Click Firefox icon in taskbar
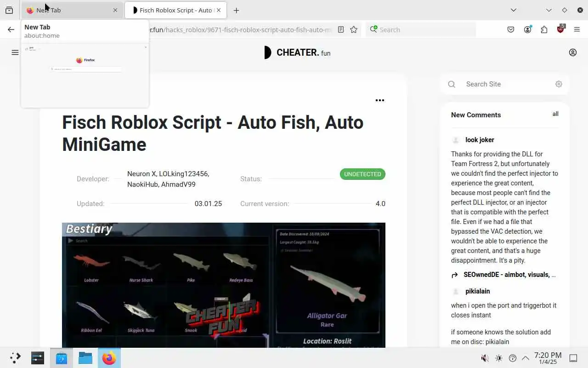The height and width of the screenshot is (368, 588). point(109,358)
